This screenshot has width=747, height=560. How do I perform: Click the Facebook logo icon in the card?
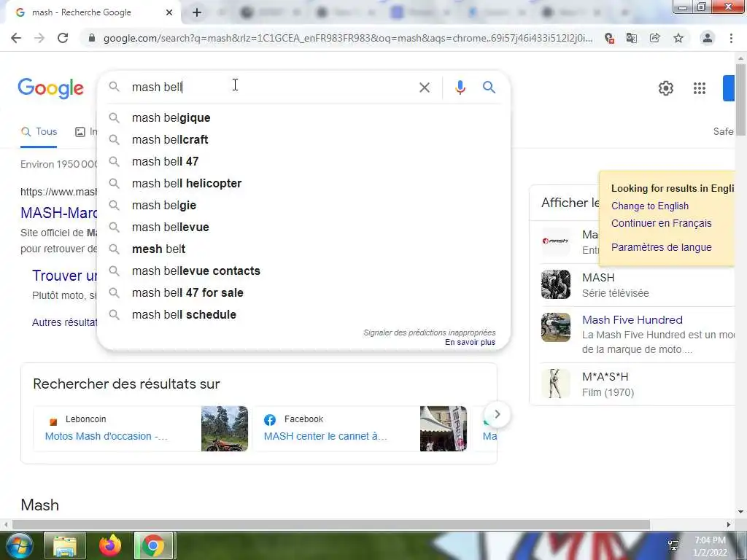(x=270, y=419)
